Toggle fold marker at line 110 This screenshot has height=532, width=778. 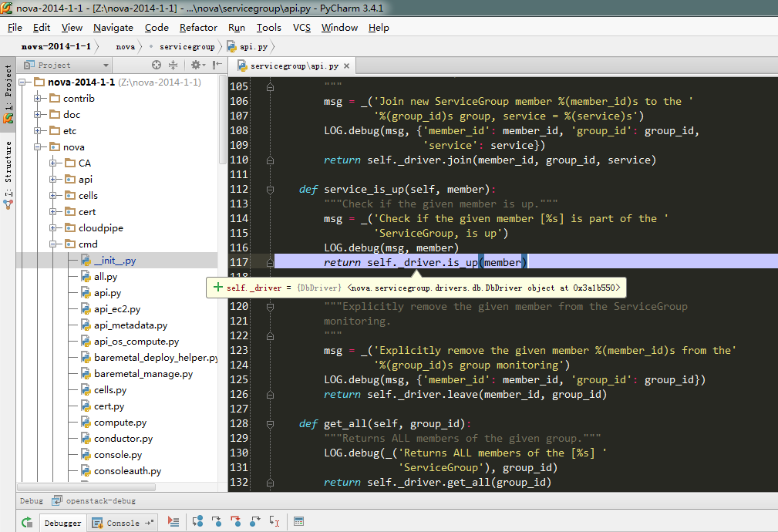(x=270, y=160)
